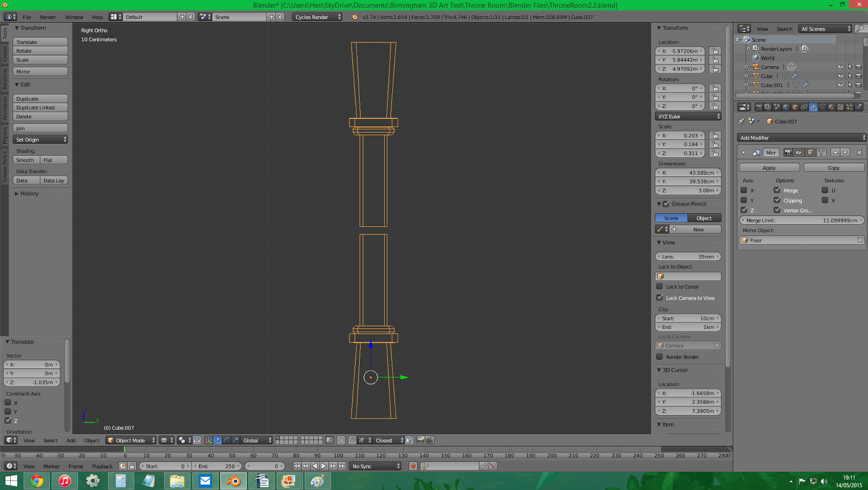
Task: Open the XYZ Euler rotation mode dropdown
Action: click(688, 117)
